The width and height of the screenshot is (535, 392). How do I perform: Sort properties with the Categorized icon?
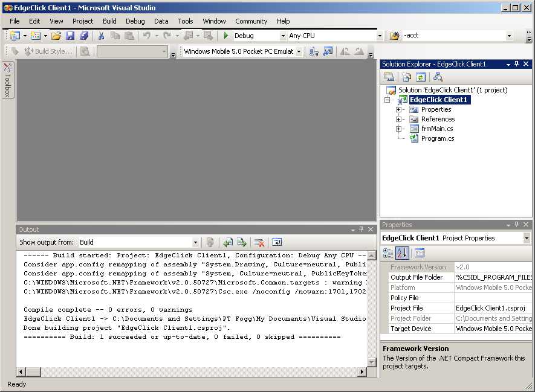[388, 253]
